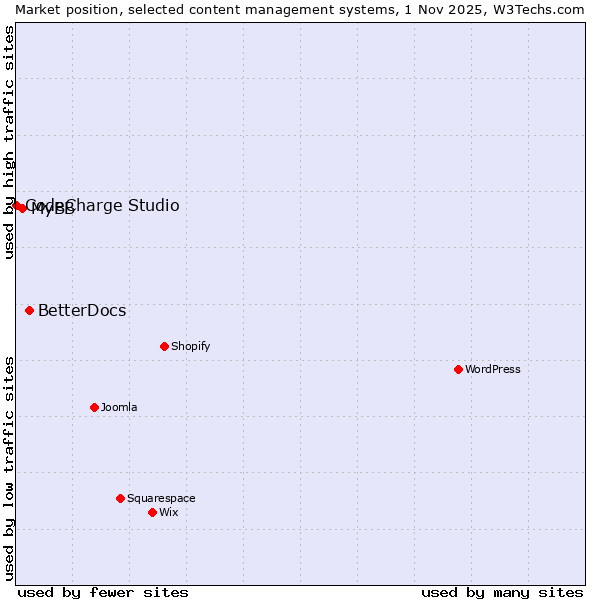600x600 pixels.
Task: Click the Joomla data point marker
Action: [x=94, y=407]
